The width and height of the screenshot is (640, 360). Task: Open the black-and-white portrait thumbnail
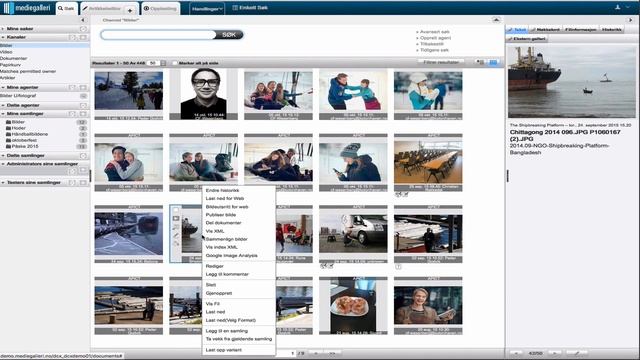tap(204, 94)
